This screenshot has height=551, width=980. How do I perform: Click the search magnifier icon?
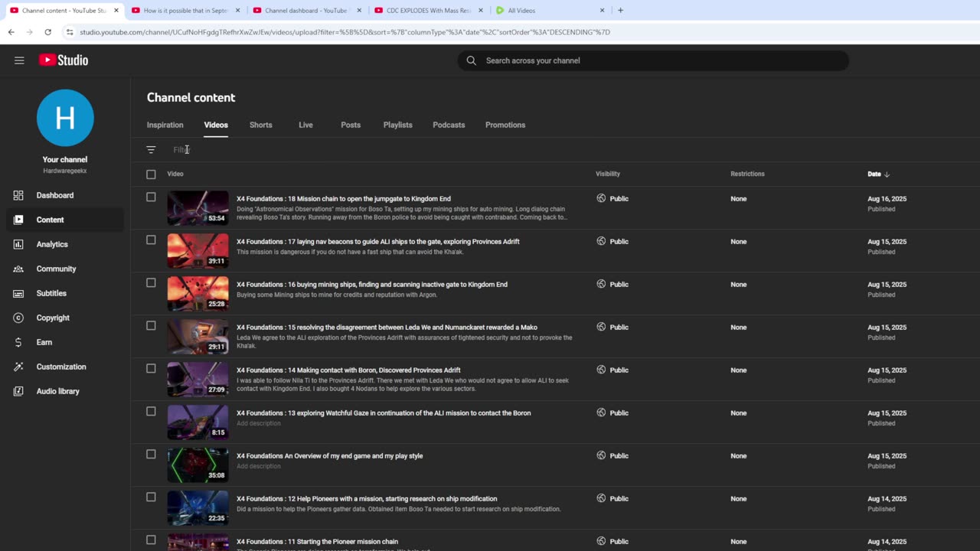point(472,60)
